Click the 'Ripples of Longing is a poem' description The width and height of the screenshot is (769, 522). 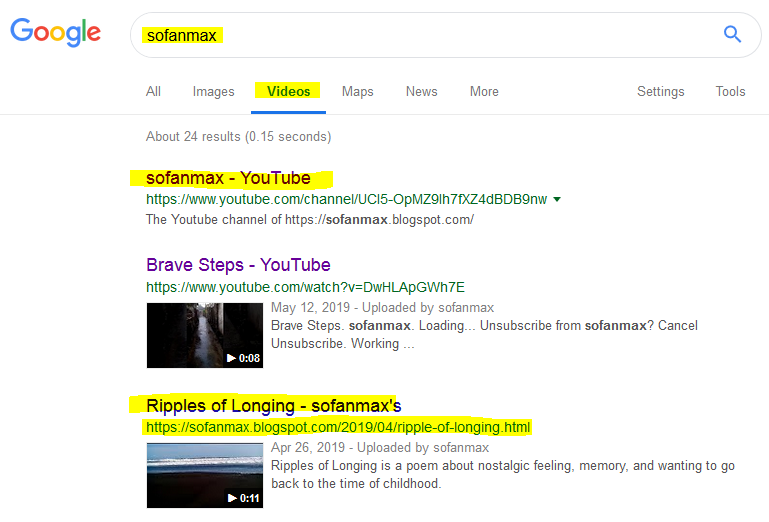(x=503, y=474)
